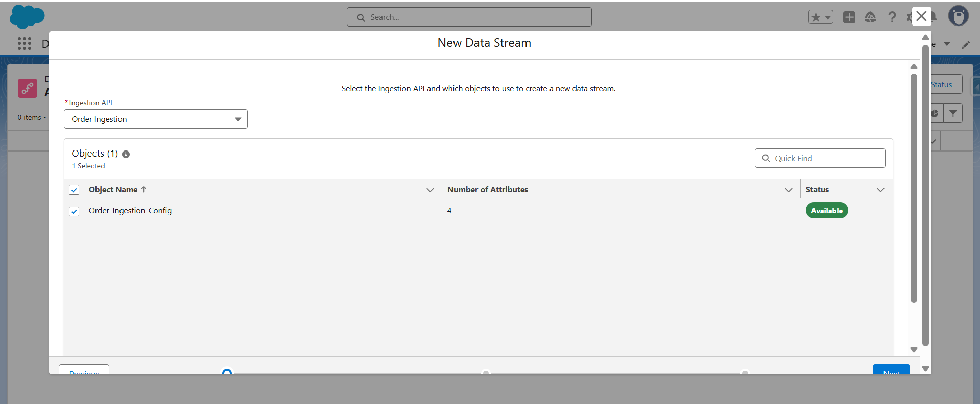
Task: Open the App Launcher grid icon
Action: [x=24, y=44]
